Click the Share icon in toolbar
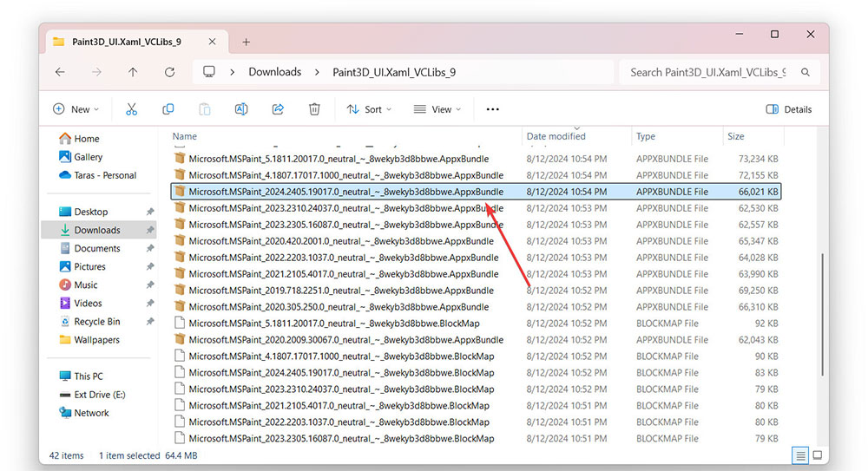Image resolution: width=868 pixels, height=471 pixels. click(x=278, y=109)
